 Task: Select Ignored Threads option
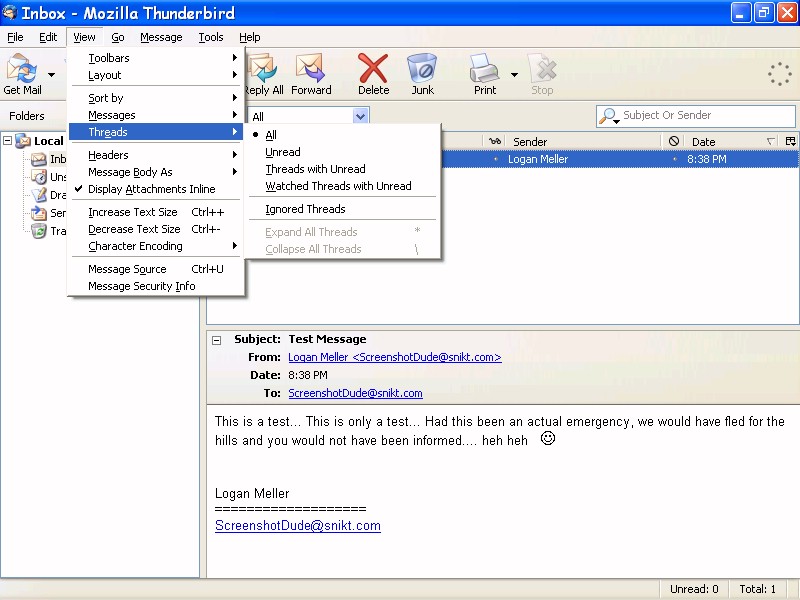point(342,209)
